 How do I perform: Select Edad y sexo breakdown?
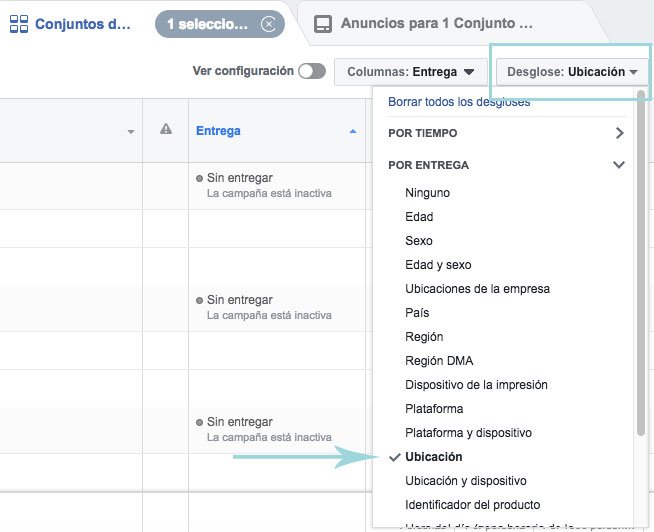438,265
